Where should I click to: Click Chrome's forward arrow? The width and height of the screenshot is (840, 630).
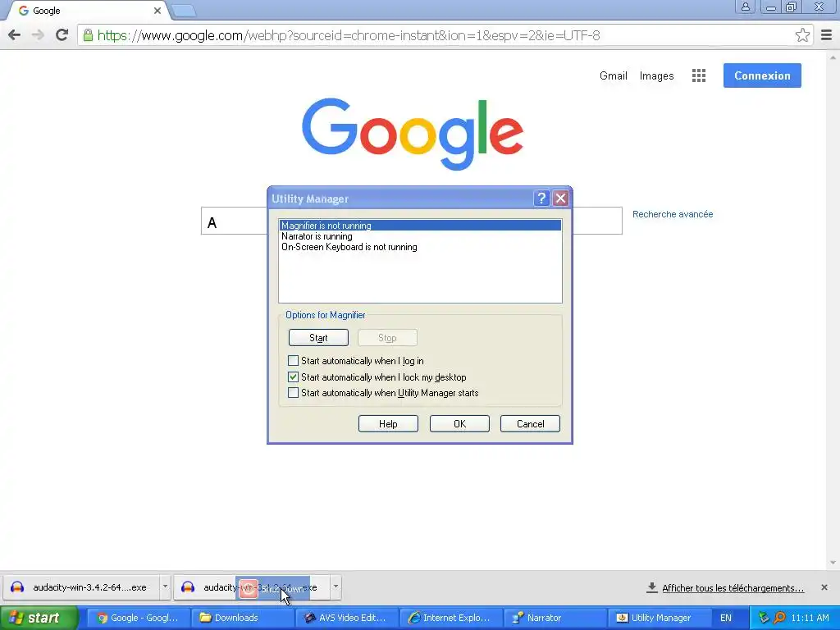point(38,35)
